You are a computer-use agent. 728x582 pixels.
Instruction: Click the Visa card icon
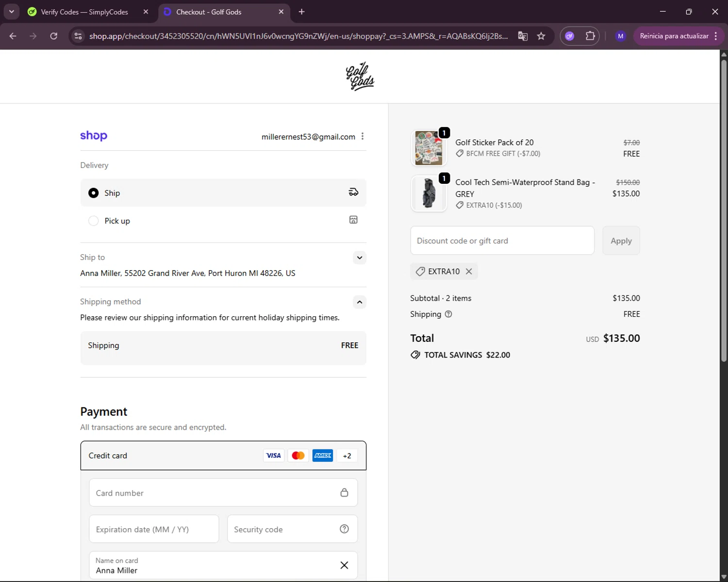click(x=274, y=456)
